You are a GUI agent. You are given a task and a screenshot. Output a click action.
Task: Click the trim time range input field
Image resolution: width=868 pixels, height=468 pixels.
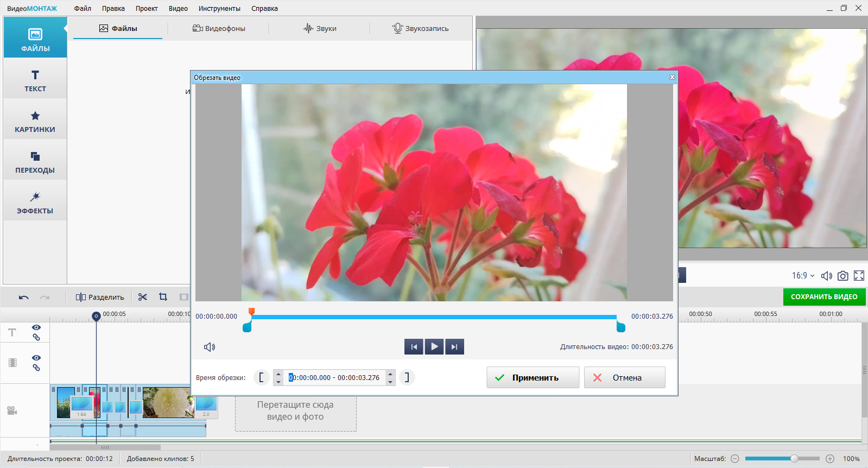click(334, 377)
